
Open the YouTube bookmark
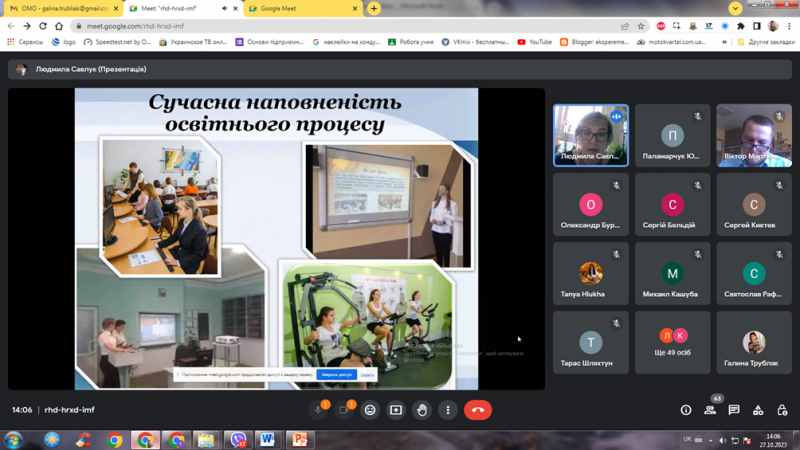[535, 42]
